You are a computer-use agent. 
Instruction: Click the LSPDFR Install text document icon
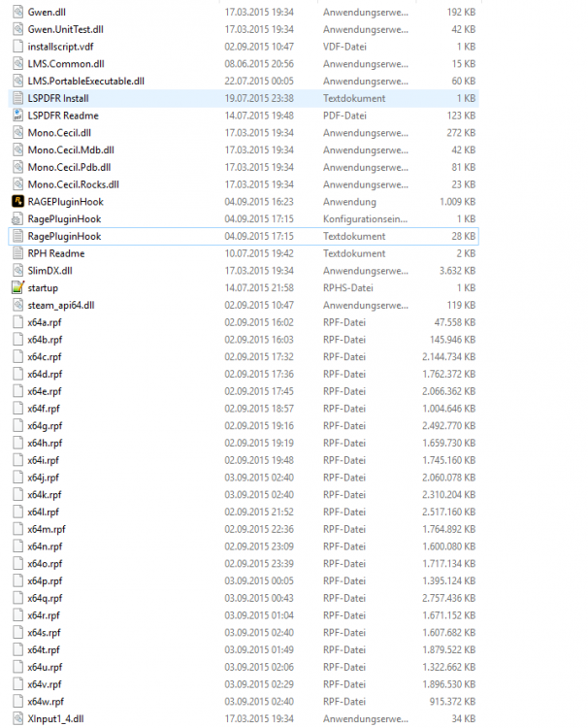point(17,98)
